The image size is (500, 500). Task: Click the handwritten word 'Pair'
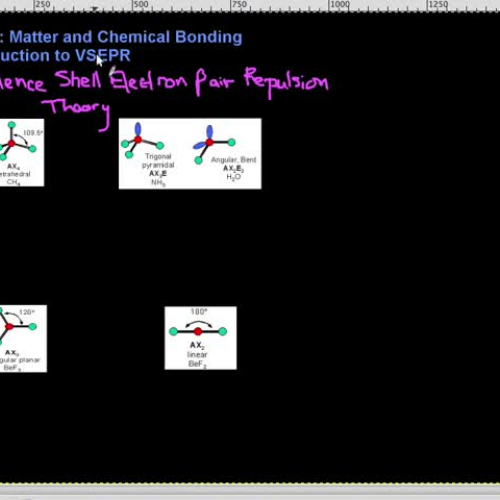click(214, 82)
